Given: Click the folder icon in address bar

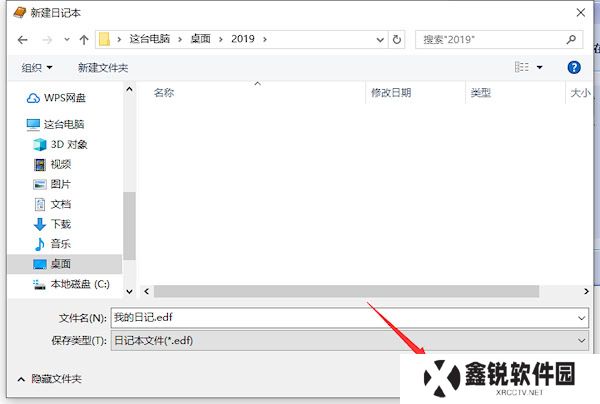Looking at the screenshot, I should coord(104,39).
